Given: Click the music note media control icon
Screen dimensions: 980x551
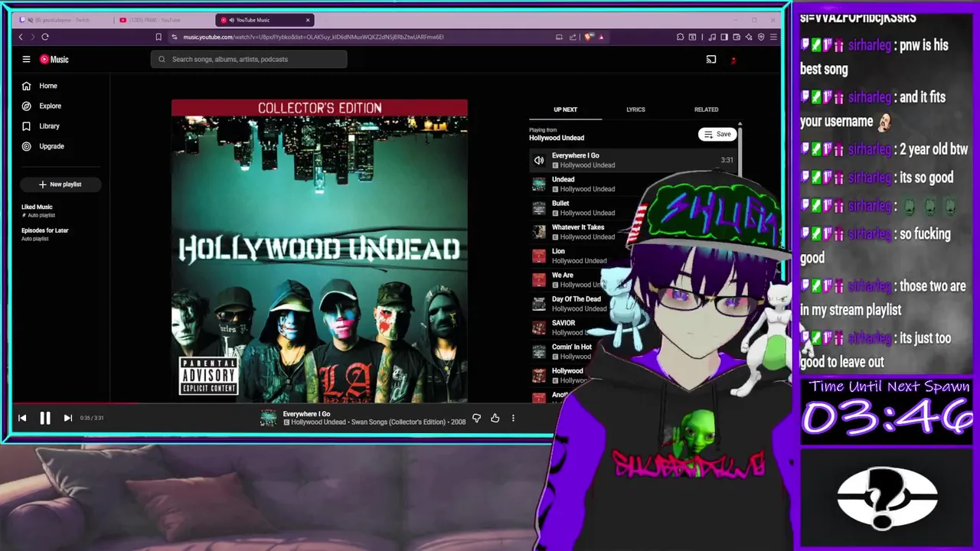Looking at the screenshot, I should tap(712, 37).
